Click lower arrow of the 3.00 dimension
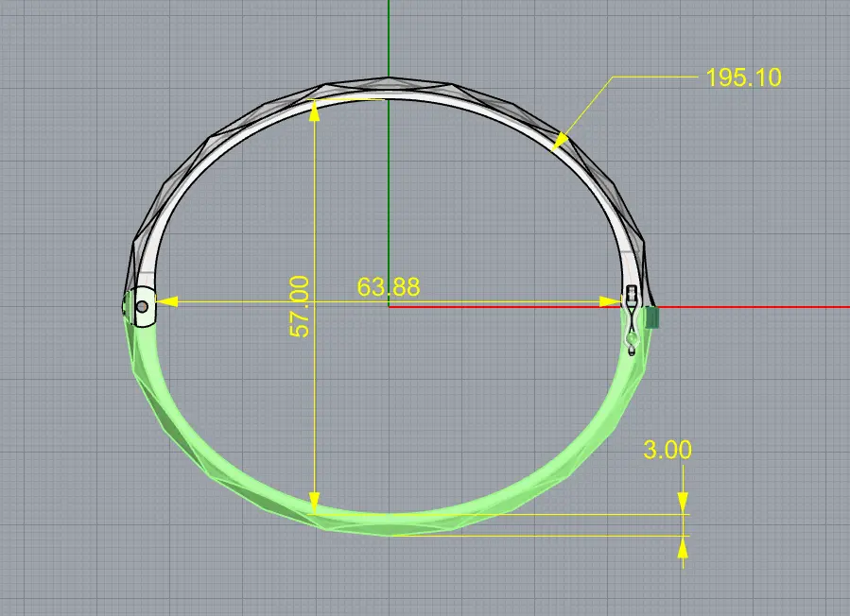The height and width of the screenshot is (616, 850). click(x=682, y=548)
